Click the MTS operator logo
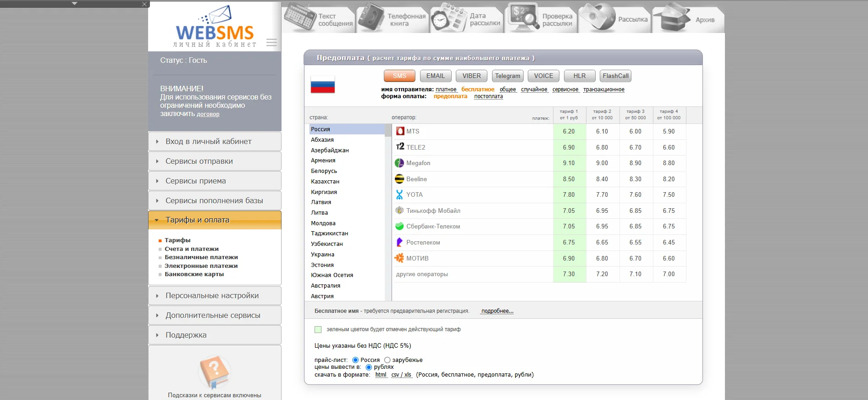Screen dimensions: 868x400 click(400, 131)
